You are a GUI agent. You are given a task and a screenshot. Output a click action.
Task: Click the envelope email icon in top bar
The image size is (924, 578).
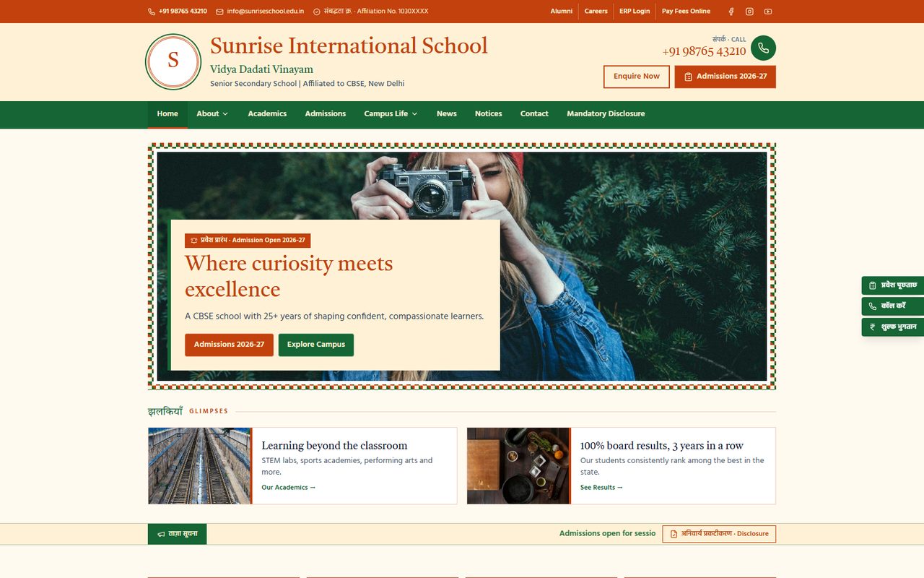pyautogui.click(x=219, y=12)
